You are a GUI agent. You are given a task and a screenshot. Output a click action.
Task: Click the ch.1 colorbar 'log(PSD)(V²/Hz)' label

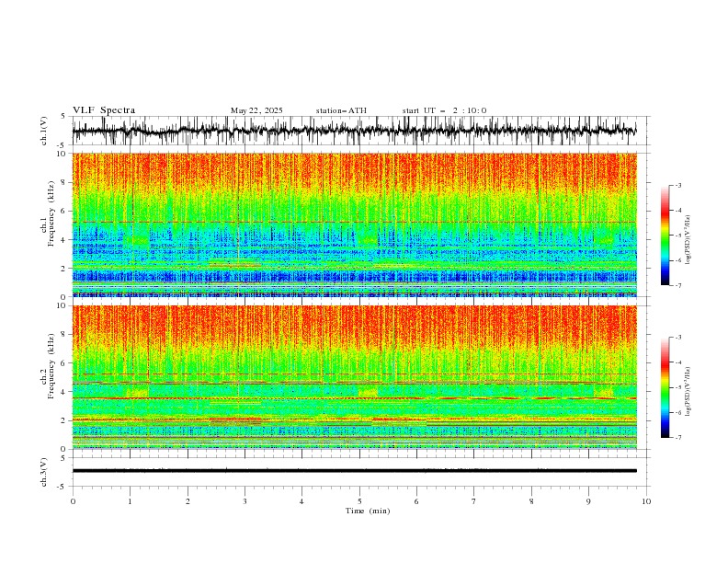(x=688, y=240)
